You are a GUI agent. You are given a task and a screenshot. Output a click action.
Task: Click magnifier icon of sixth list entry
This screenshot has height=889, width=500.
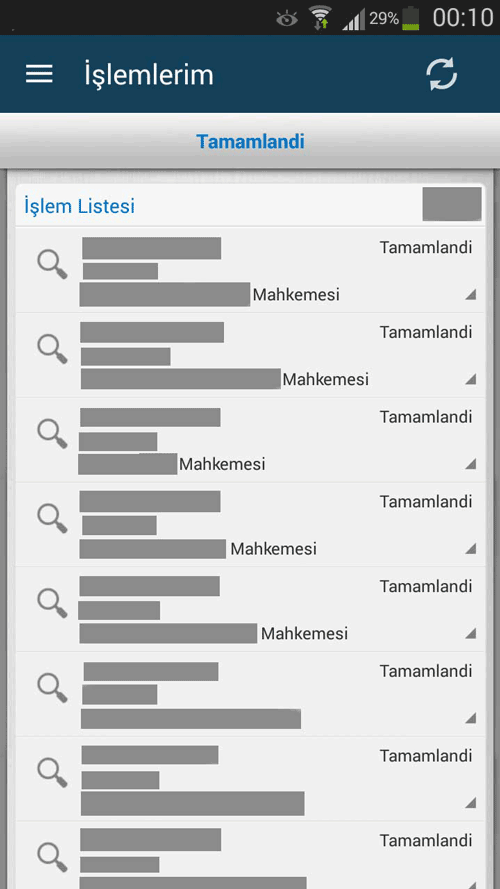52,688
